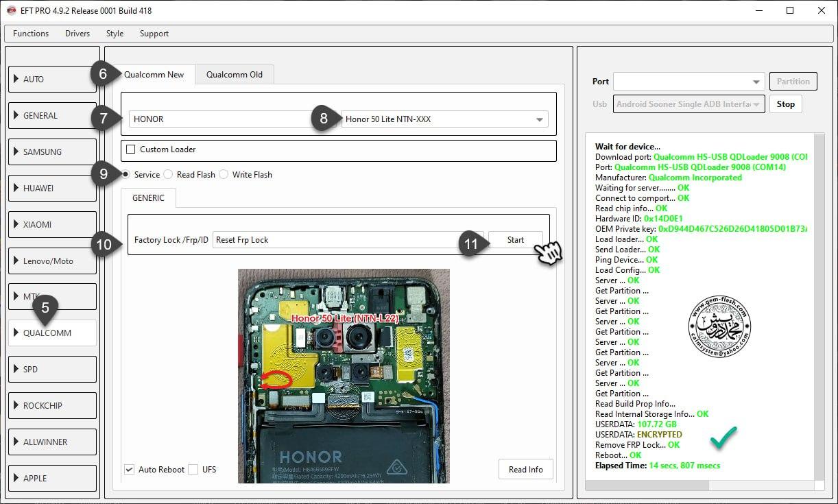The width and height of the screenshot is (838, 504).
Task: Open the Functions menu
Action: tap(31, 33)
